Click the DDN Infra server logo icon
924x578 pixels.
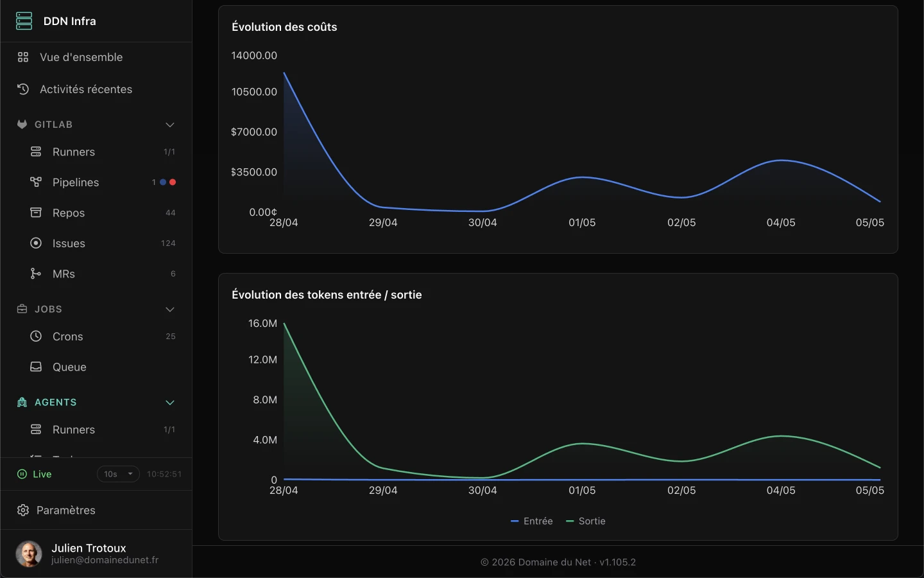(x=24, y=21)
